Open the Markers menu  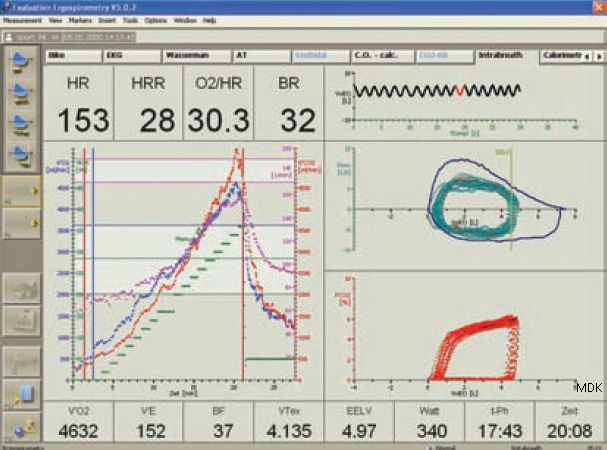click(80, 21)
